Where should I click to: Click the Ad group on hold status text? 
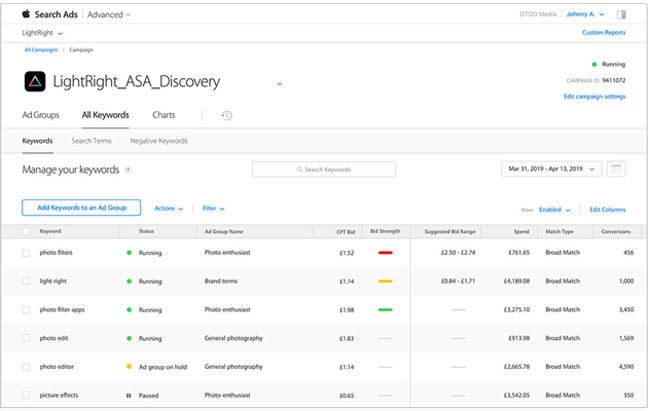coord(163,367)
